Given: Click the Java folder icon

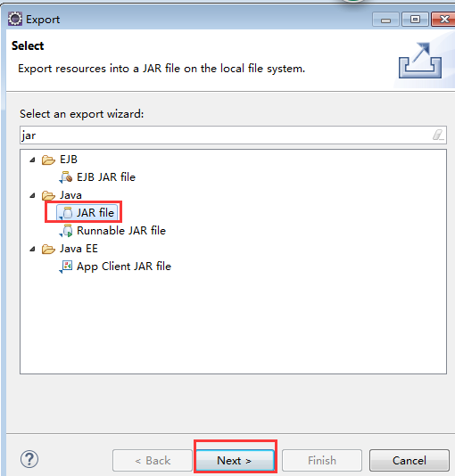Looking at the screenshot, I should pos(48,195).
